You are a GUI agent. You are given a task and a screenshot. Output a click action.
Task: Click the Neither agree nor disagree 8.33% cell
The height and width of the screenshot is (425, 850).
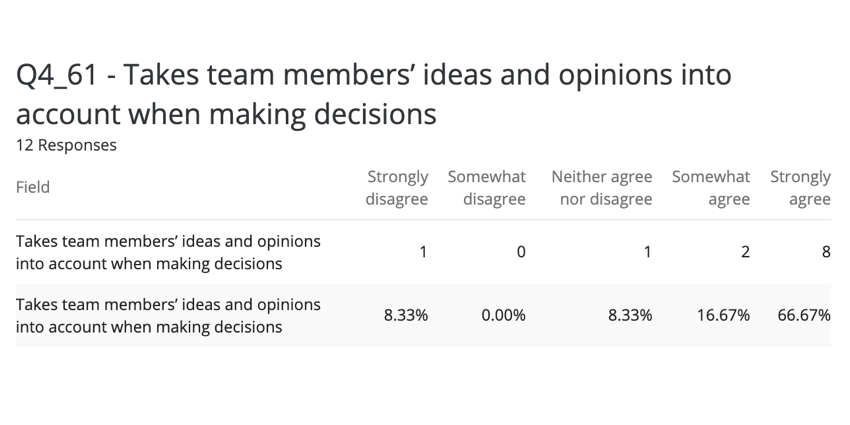point(630,315)
